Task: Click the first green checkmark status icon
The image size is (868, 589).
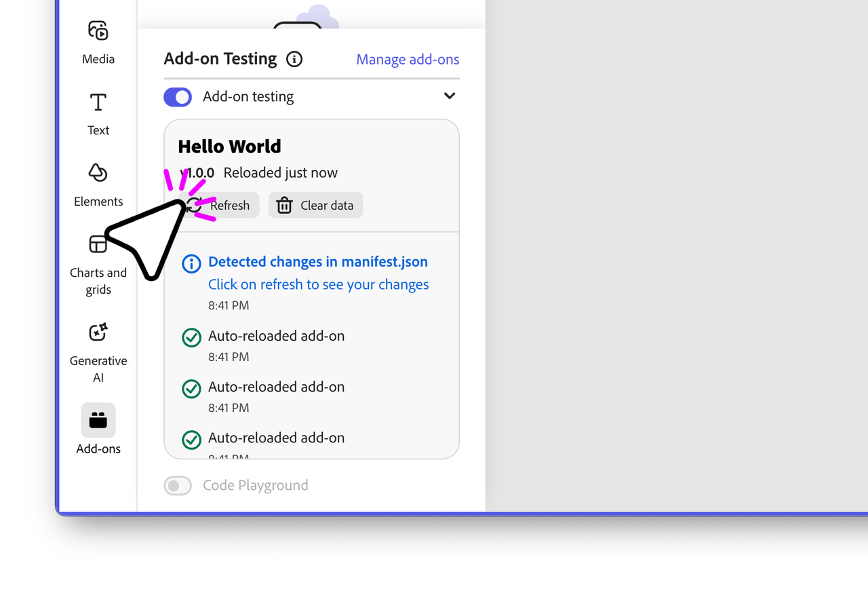Action: click(x=192, y=337)
